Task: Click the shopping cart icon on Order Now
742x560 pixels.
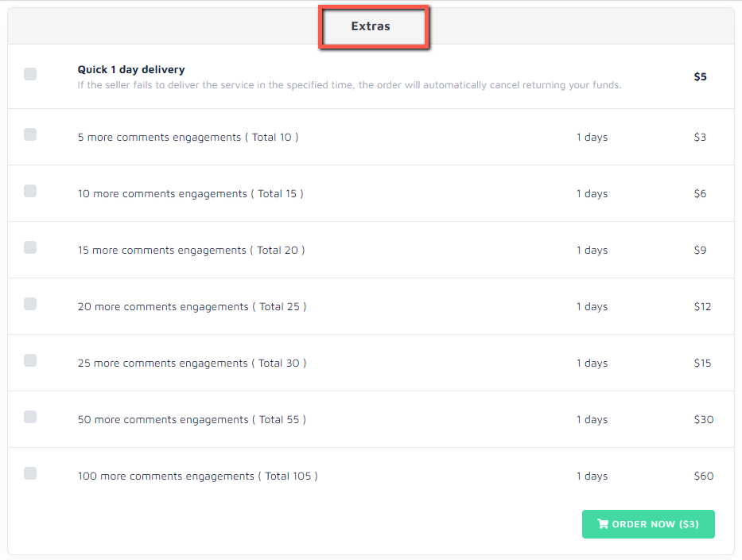Action: 602,523
